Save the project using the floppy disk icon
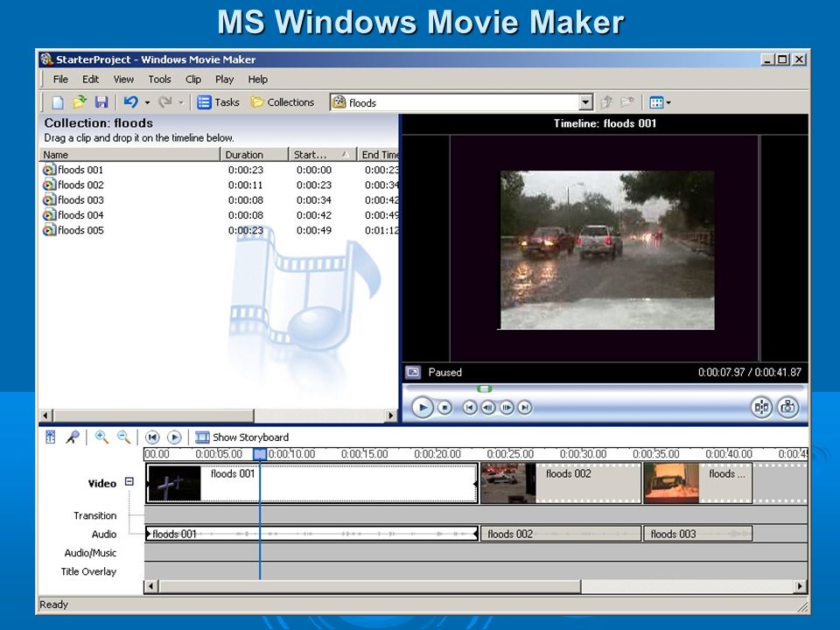The height and width of the screenshot is (630, 840). [101, 101]
